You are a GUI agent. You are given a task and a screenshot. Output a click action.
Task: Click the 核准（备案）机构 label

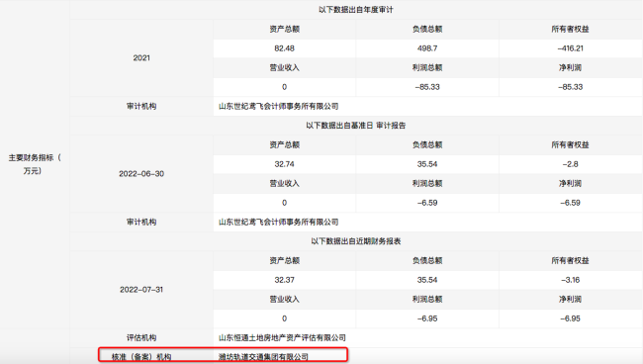pyautogui.click(x=141, y=357)
